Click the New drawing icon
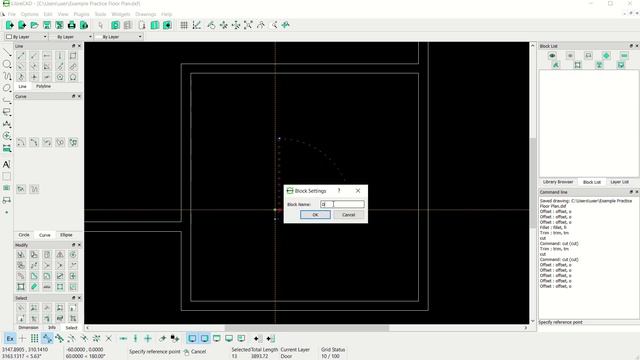This screenshot has height=360, width=640. (9, 25)
